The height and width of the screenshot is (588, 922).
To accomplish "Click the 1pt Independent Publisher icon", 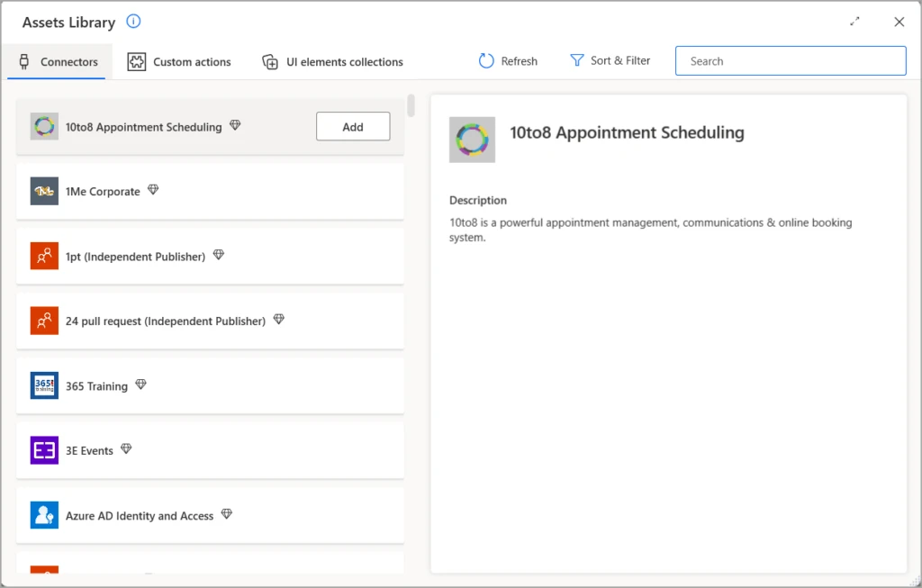I will click(44, 256).
